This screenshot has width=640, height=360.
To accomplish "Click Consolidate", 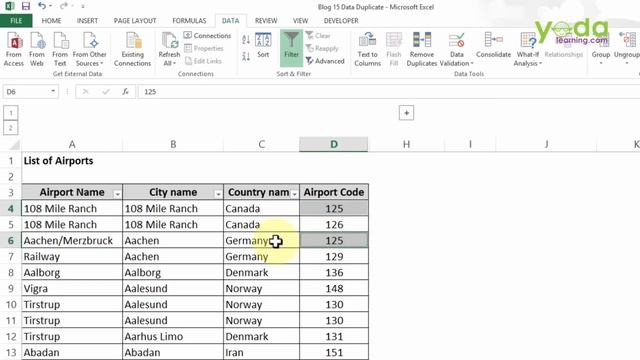I will [493, 45].
